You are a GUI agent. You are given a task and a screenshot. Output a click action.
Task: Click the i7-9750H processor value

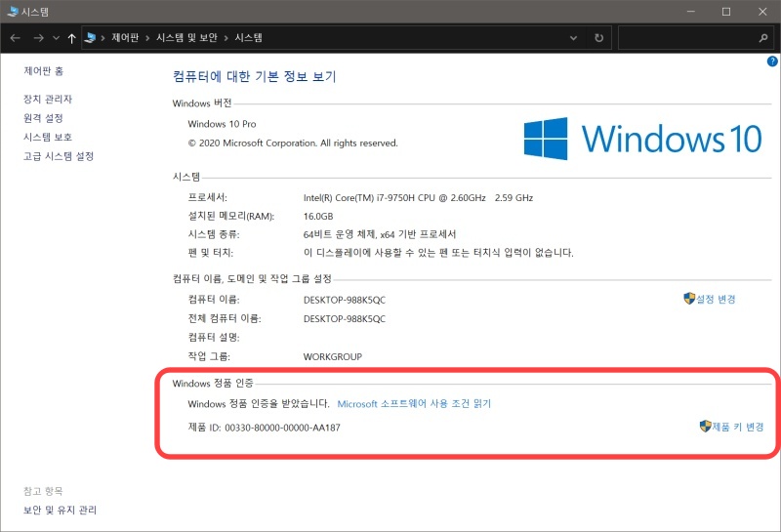(419, 198)
